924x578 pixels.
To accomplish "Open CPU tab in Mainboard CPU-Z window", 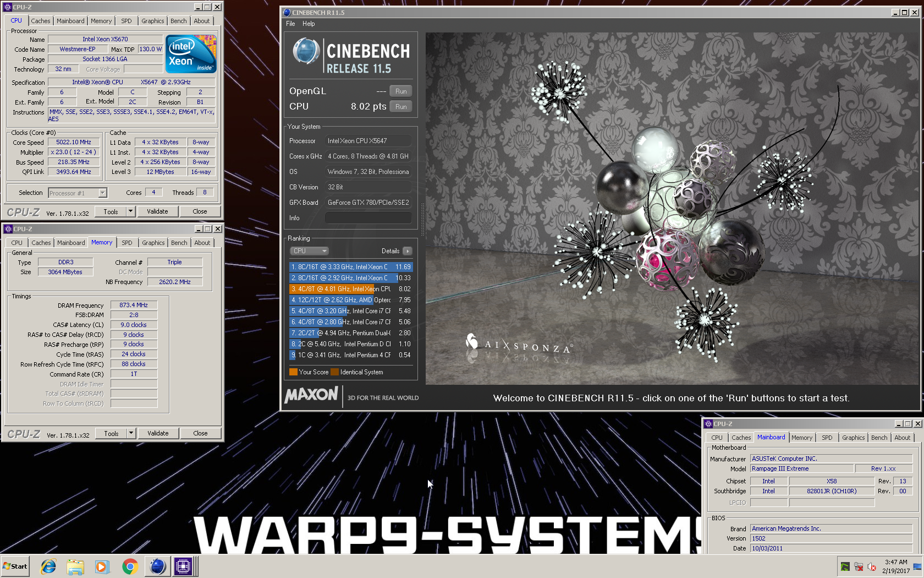I will (717, 438).
